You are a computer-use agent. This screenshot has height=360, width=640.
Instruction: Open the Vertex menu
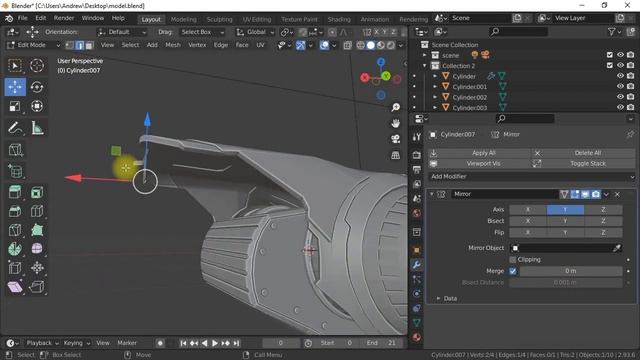coord(197,45)
